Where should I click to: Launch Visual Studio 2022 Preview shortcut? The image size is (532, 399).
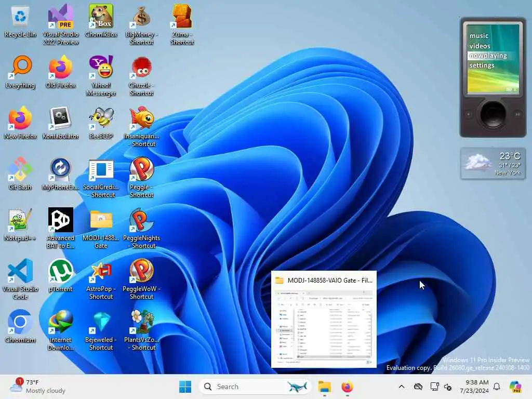point(60,25)
